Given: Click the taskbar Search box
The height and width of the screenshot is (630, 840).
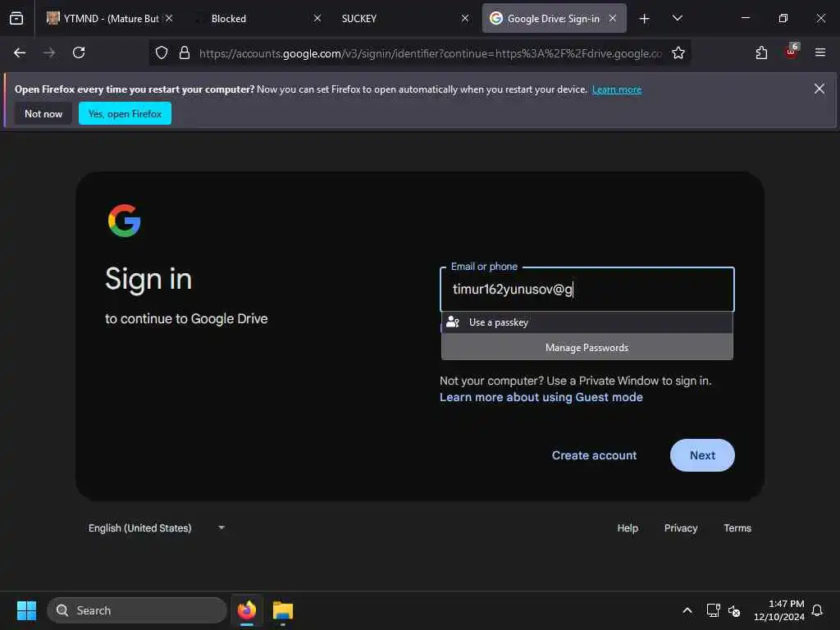Looking at the screenshot, I should pos(137,610).
